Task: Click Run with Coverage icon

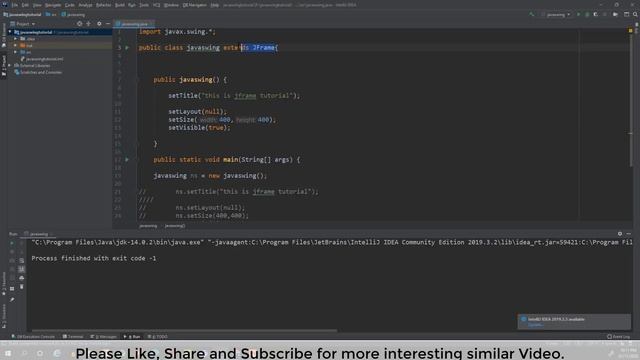Action: point(596,14)
